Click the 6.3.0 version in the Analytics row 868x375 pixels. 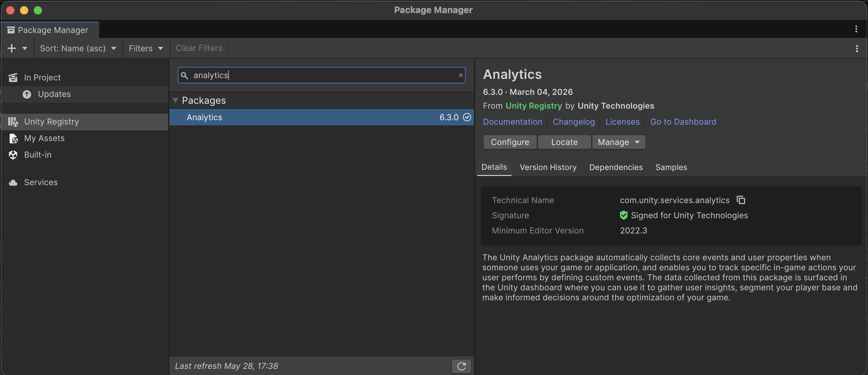(x=449, y=117)
